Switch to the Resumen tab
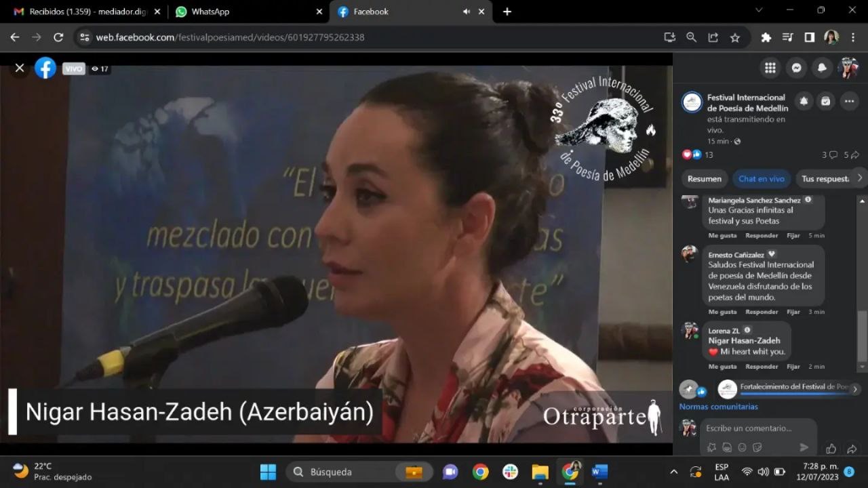The image size is (868, 488). 704,179
